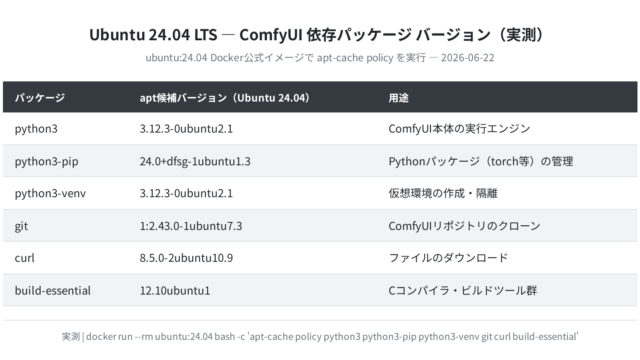The height and width of the screenshot is (360, 640).
Task: Click version '1:2.43.0-1ubuntu7.3'
Action: (191, 226)
